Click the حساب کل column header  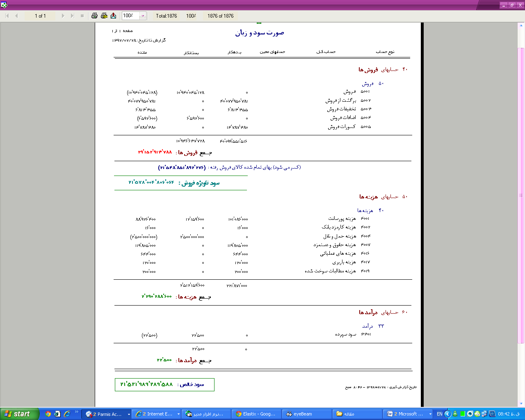[x=326, y=52]
